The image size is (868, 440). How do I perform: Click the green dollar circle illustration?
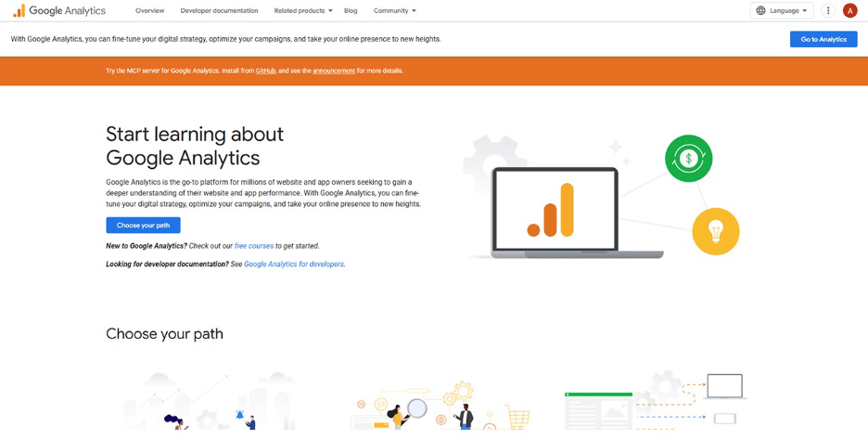(x=689, y=159)
